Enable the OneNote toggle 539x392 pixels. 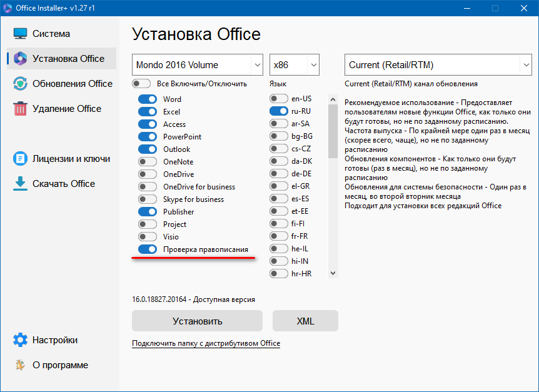[148, 162]
